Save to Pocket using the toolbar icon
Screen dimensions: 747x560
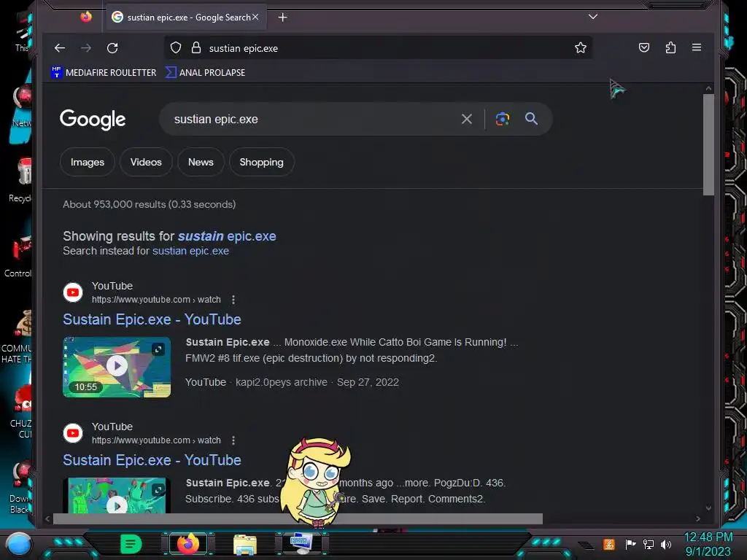pos(644,47)
